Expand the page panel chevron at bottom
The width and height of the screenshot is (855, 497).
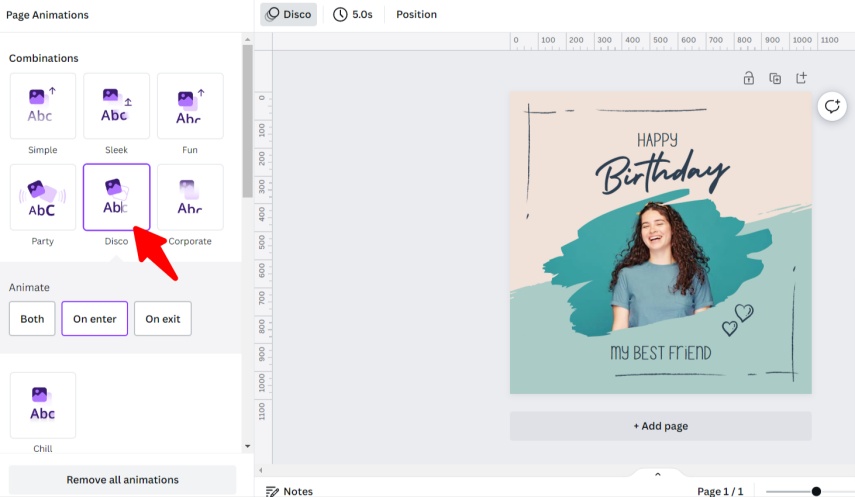point(658,474)
